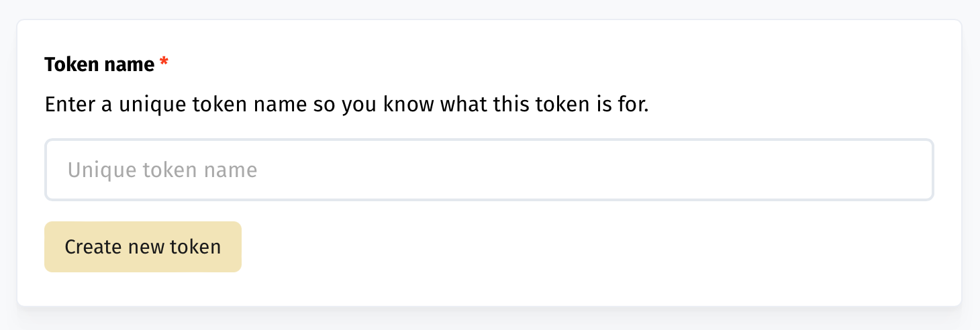Viewport: 980px width, 330px height.
Task: Activate the text input below the description
Action: pos(489,170)
